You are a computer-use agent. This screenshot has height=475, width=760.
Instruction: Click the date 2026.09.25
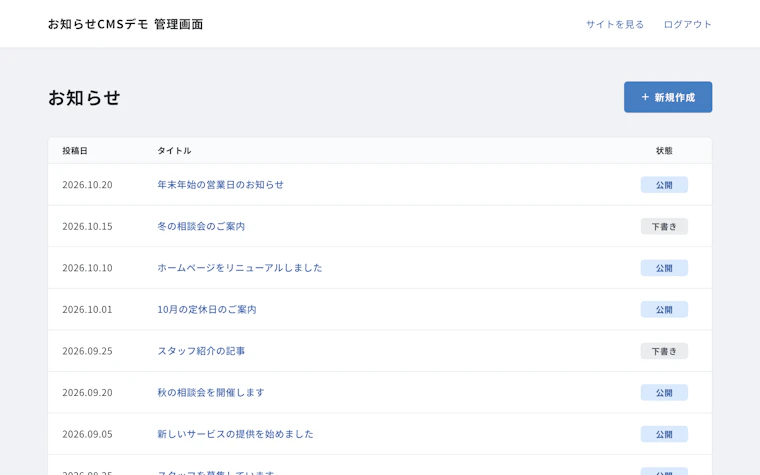pyautogui.click(x=87, y=351)
